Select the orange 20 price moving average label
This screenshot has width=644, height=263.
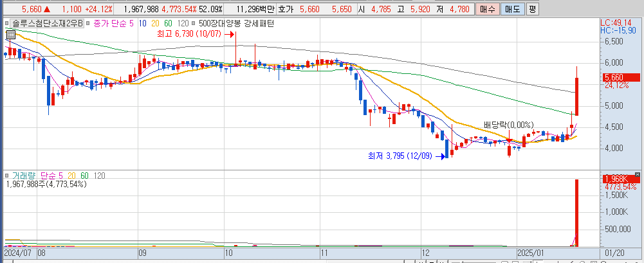click(156, 24)
